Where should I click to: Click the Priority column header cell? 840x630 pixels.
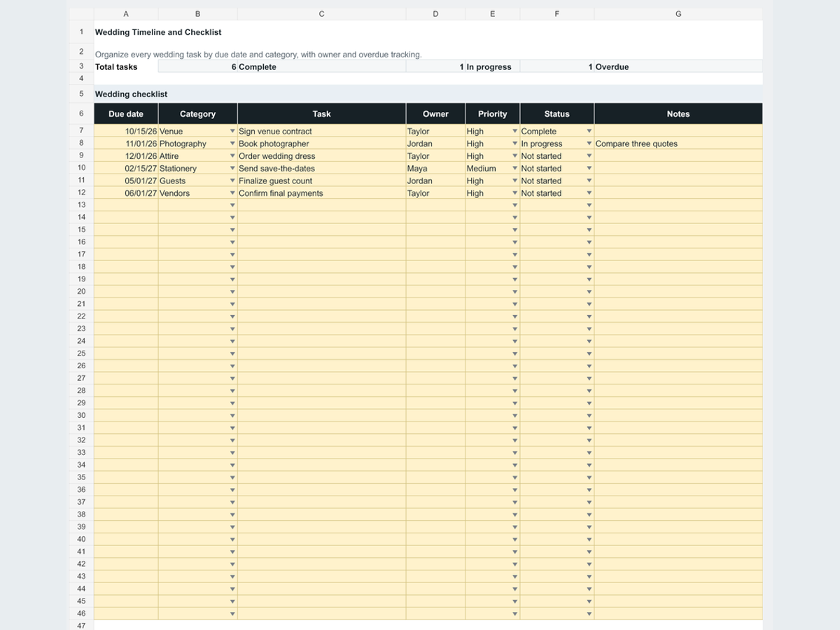click(x=493, y=114)
